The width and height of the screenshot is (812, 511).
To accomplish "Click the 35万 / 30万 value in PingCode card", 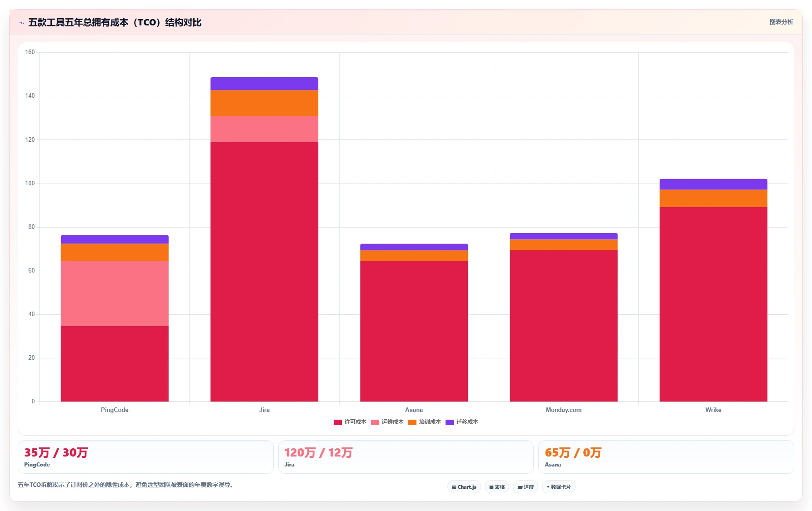I will pos(56,452).
